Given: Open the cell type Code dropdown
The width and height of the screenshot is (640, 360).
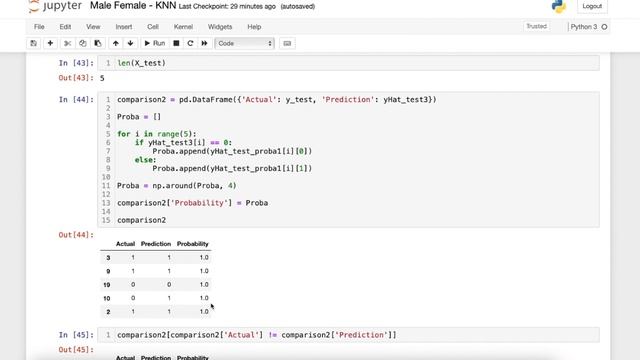Looking at the screenshot, I should click(244, 43).
